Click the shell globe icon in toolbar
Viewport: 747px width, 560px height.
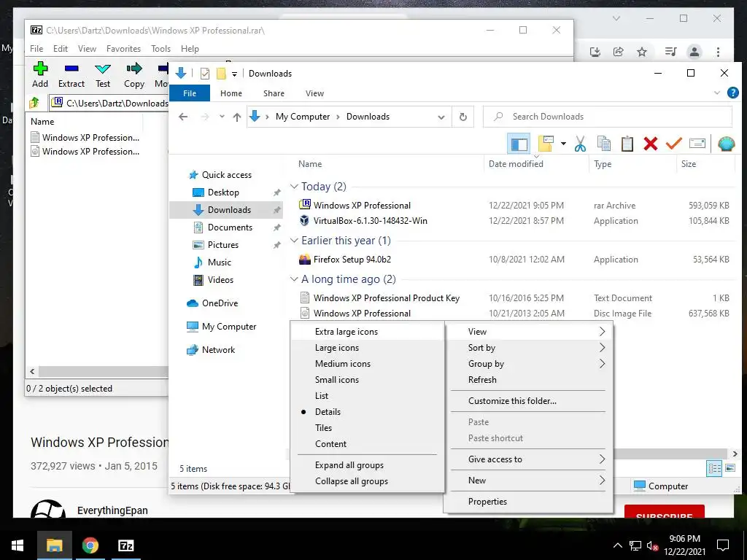[726, 144]
